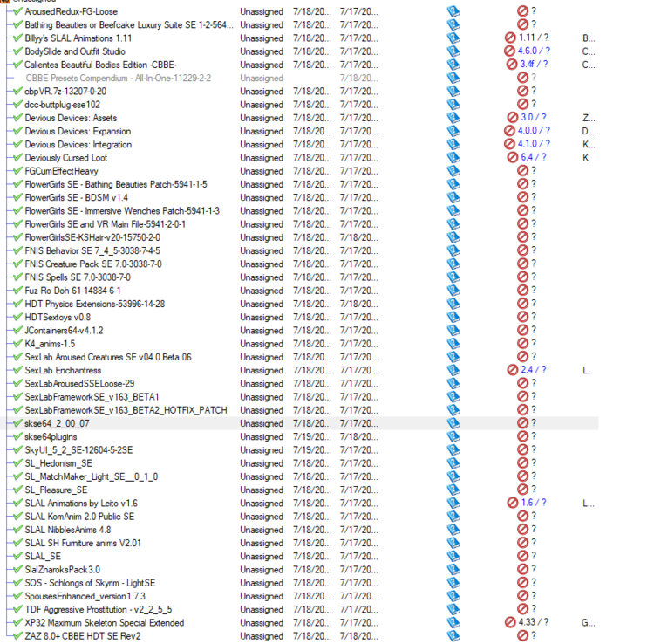Click the red prohibited icon in SexLab Enchantress row
Screen dimensions: 654x644
513,370
